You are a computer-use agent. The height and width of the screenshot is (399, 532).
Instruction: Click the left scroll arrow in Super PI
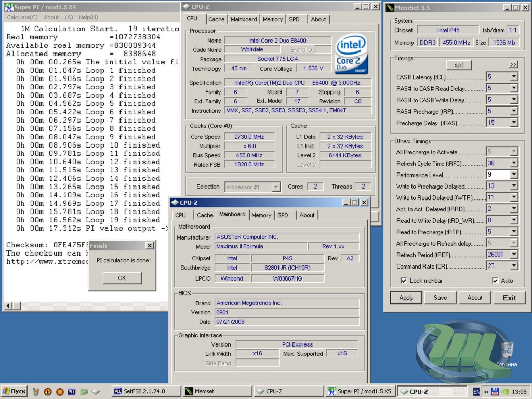pos(8,305)
